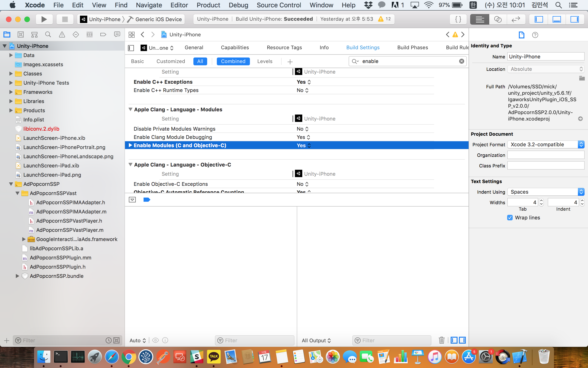Open the All Output console selector
Screen dimensions: 588x368
[316, 340]
